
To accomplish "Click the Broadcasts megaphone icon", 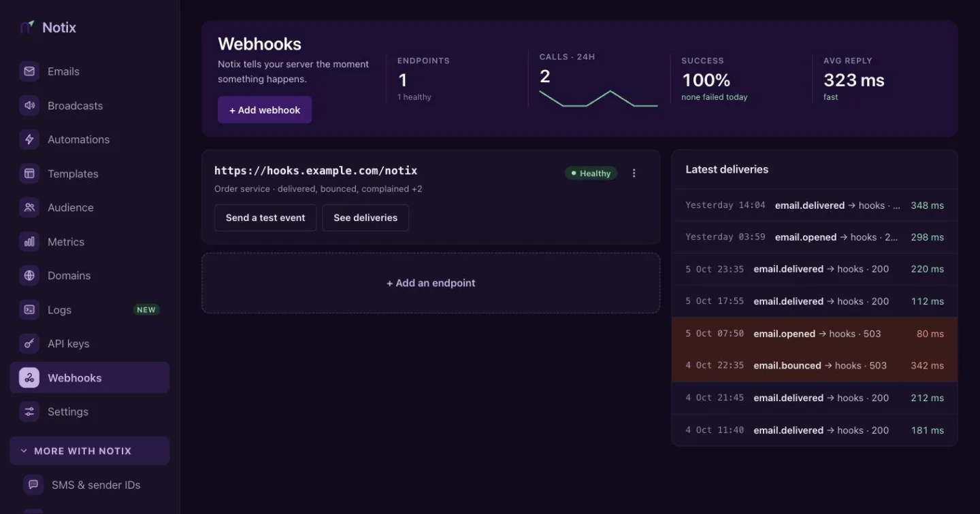I will [29, 105].
